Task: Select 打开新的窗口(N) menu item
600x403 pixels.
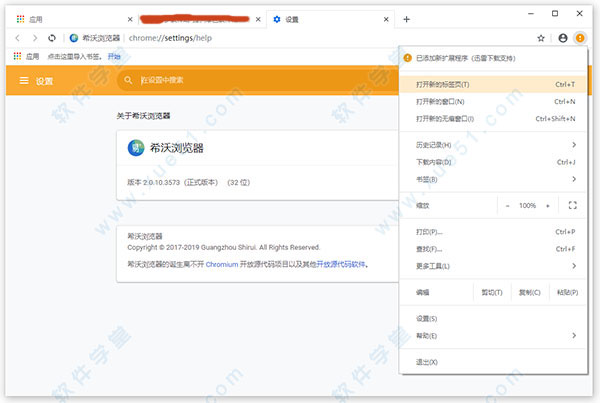Action: [493, 101]
